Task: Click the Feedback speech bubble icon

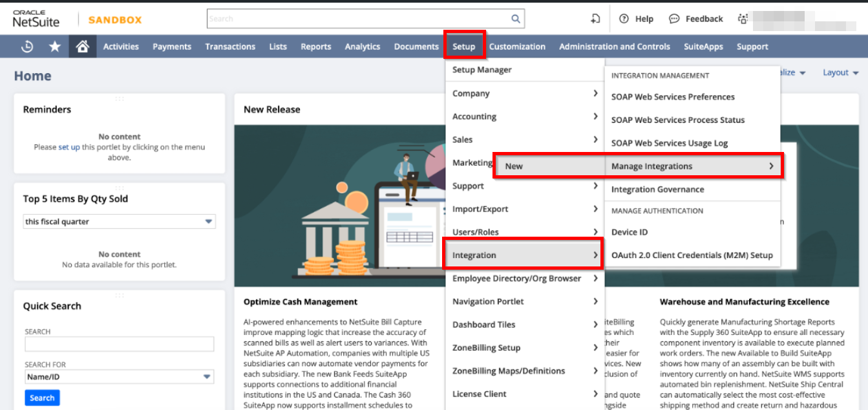Action: tap(674, 19)
